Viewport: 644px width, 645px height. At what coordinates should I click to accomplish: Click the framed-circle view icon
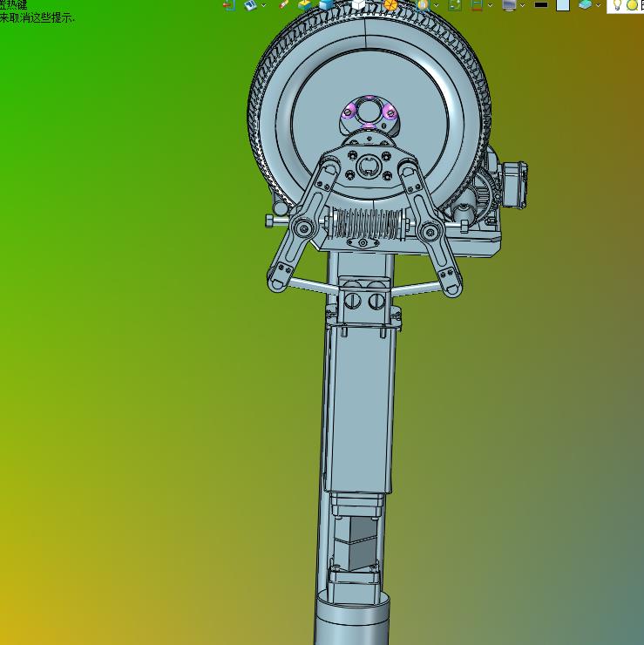[423, 5]
